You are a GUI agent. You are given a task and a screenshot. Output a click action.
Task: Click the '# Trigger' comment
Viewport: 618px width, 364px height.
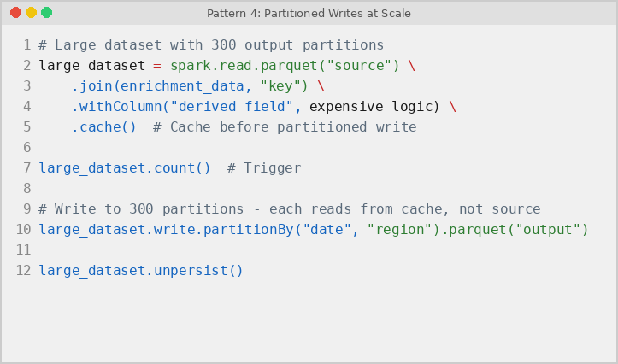pyautogui.click(x=264, y=167)
